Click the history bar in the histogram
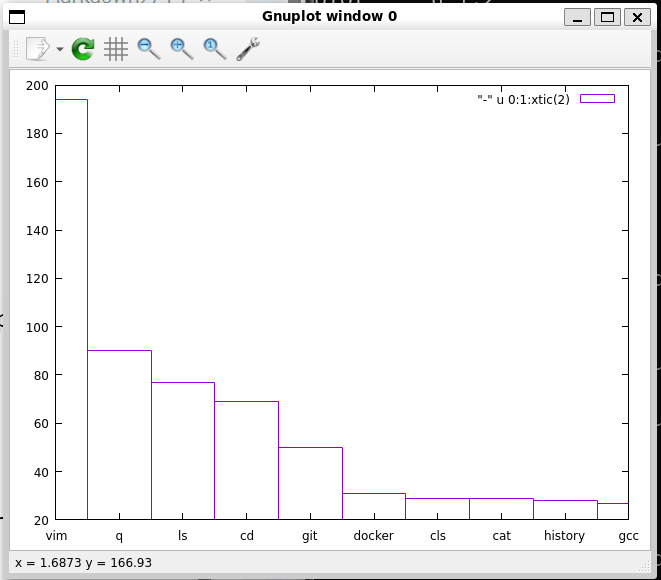The image size is (661, 580). [x=565, y=510]
